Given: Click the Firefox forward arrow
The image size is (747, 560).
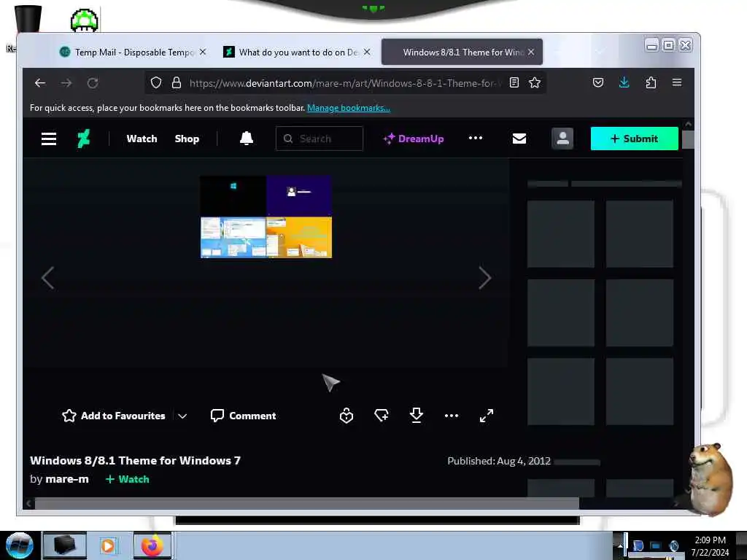Looking at the screenshot, I should pos(66,83).
